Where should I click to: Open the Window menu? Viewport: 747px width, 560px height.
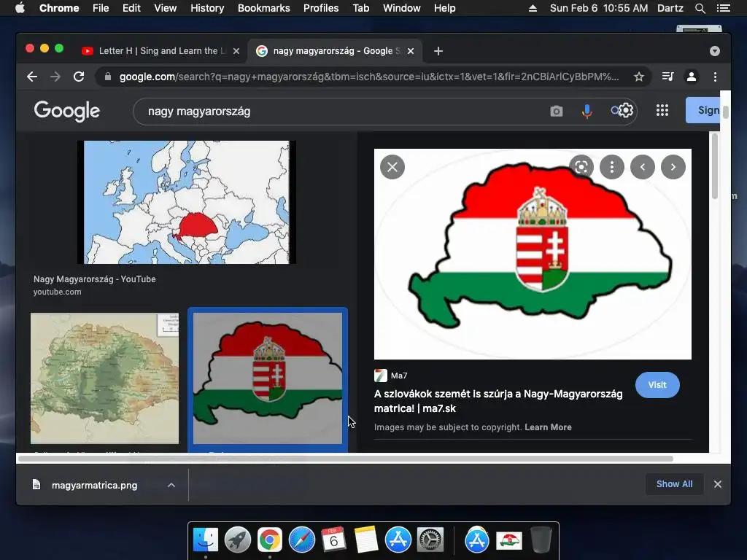[402, 8]
